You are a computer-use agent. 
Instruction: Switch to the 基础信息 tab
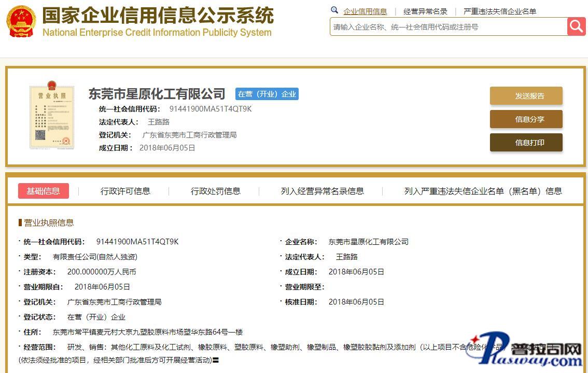click(44, 191)
